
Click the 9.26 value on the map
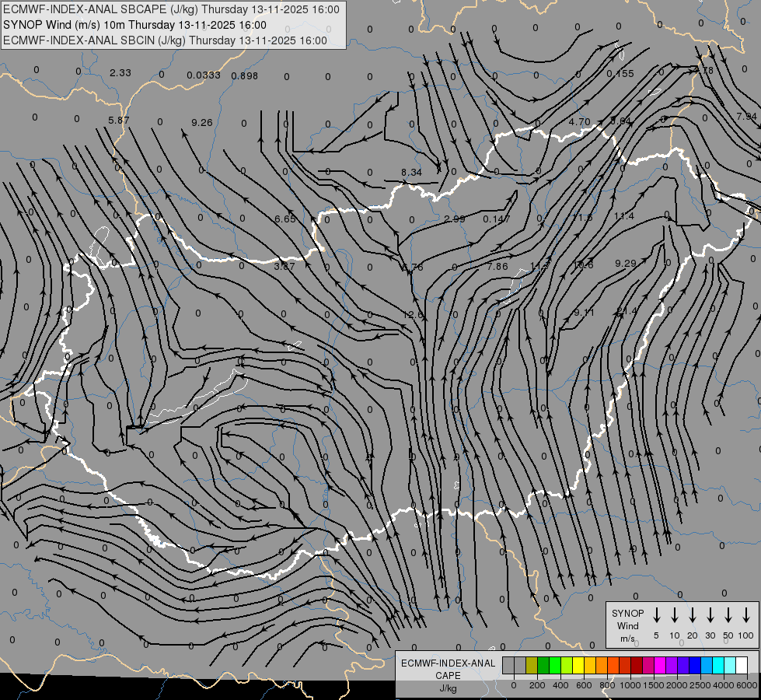click(202, 122)
